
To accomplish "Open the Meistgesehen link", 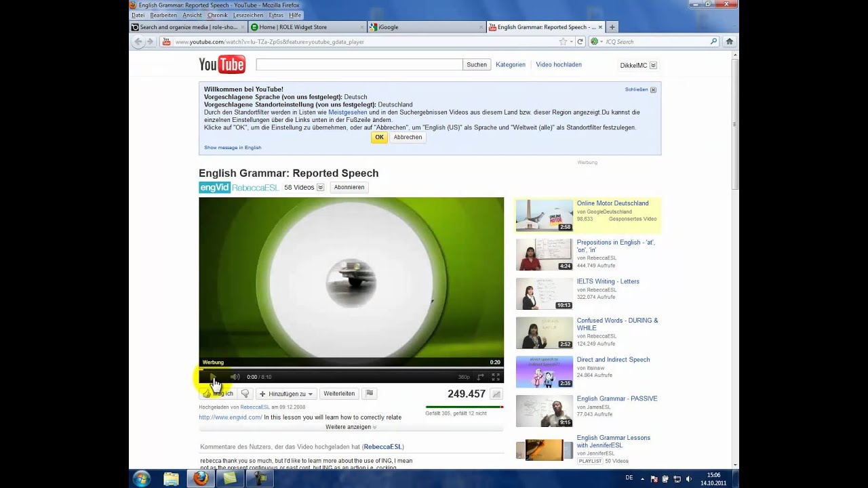I will pyautogui.click(x=348, y=113).
